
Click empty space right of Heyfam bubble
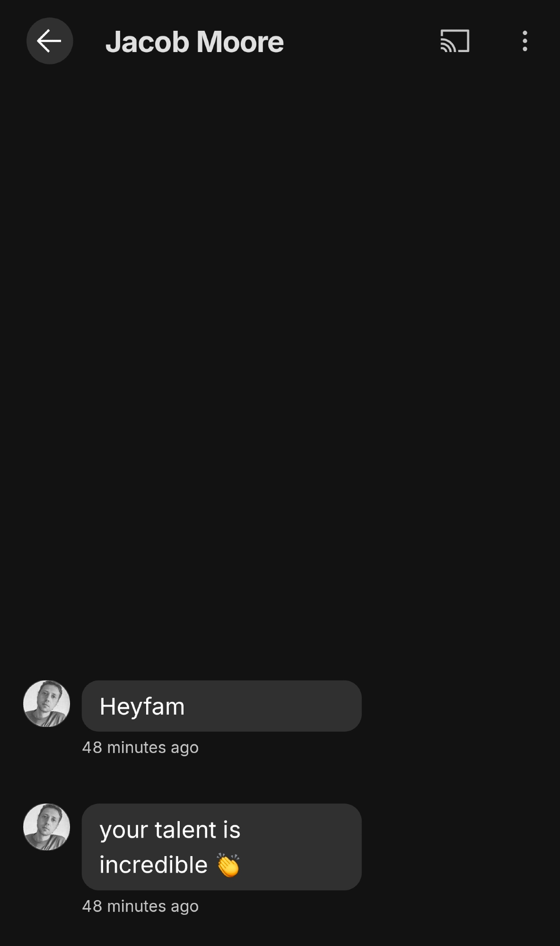click(459, 706)
